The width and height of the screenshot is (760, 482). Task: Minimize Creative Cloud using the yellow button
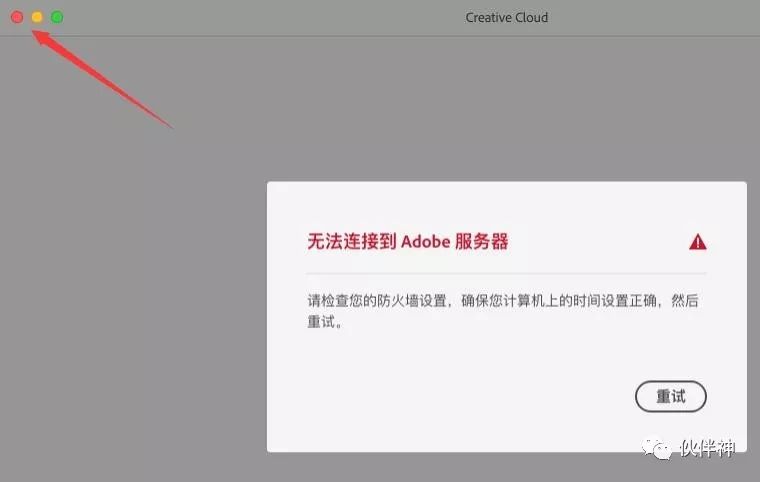pyautogui.click(x=37, y=17)
